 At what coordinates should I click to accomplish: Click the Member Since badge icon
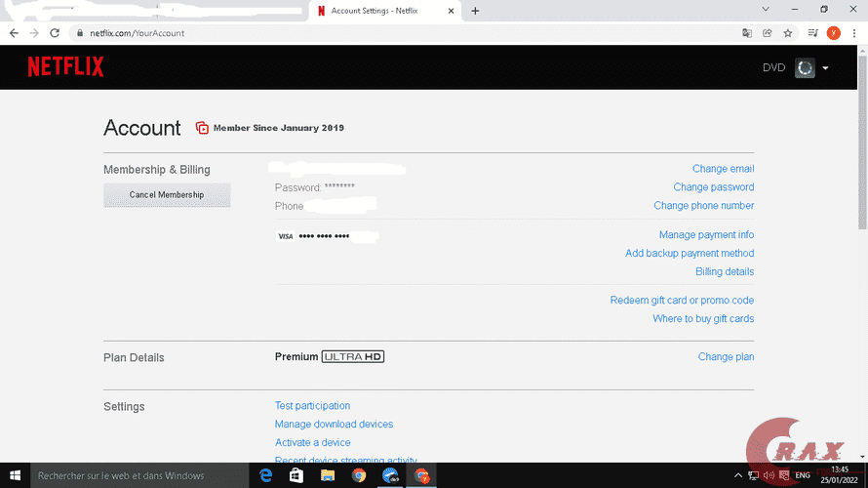tap(202, 128)
